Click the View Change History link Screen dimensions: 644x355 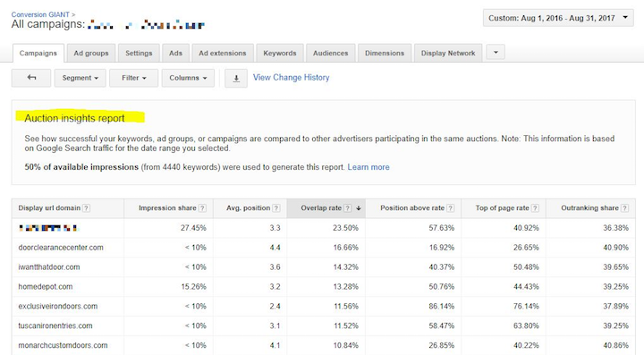point(292,78)
